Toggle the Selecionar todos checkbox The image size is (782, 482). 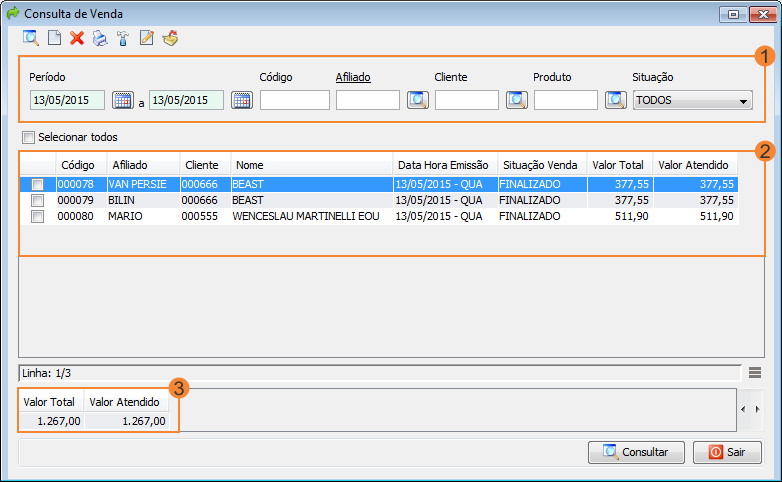[x=28, y=137]
